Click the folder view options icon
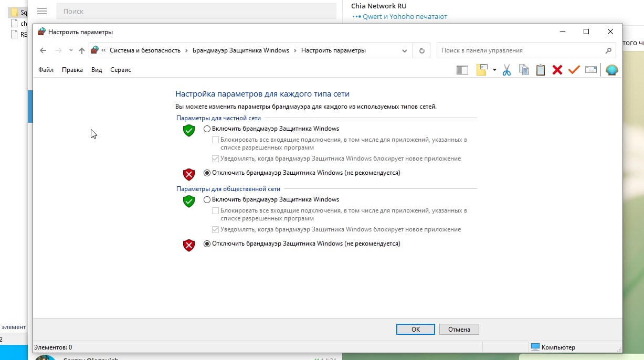 (x=482, y=70)
